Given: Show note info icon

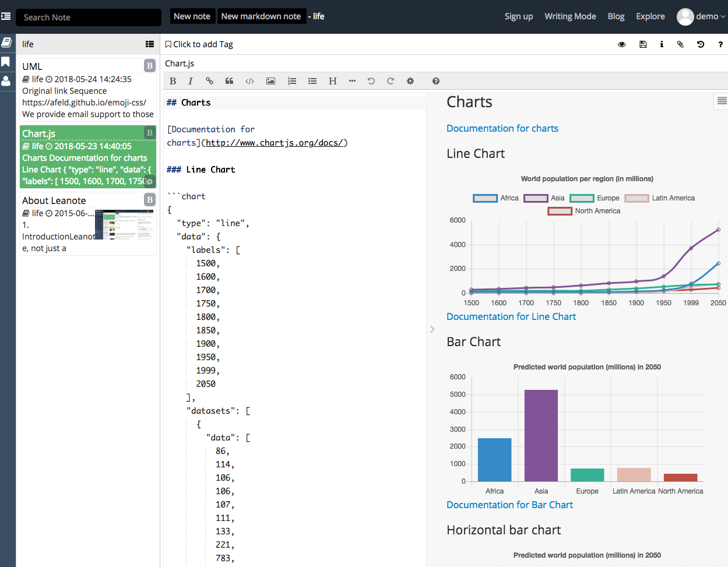Looking at the screenshot, I should [x=662, y=44].
